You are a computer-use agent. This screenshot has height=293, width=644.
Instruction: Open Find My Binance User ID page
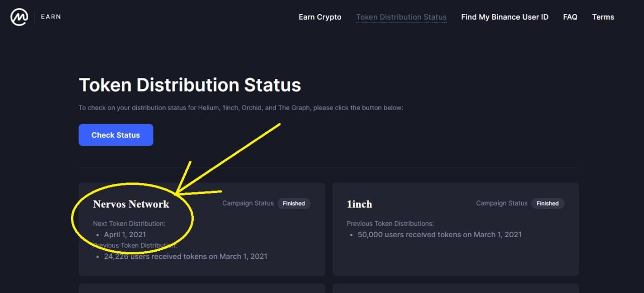[505, 17]
